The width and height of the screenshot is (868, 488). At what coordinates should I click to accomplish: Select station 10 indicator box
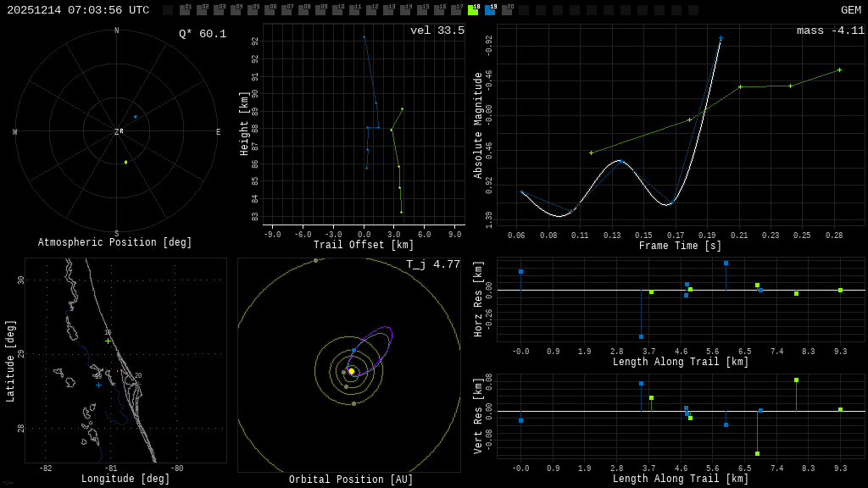point(337,10)
